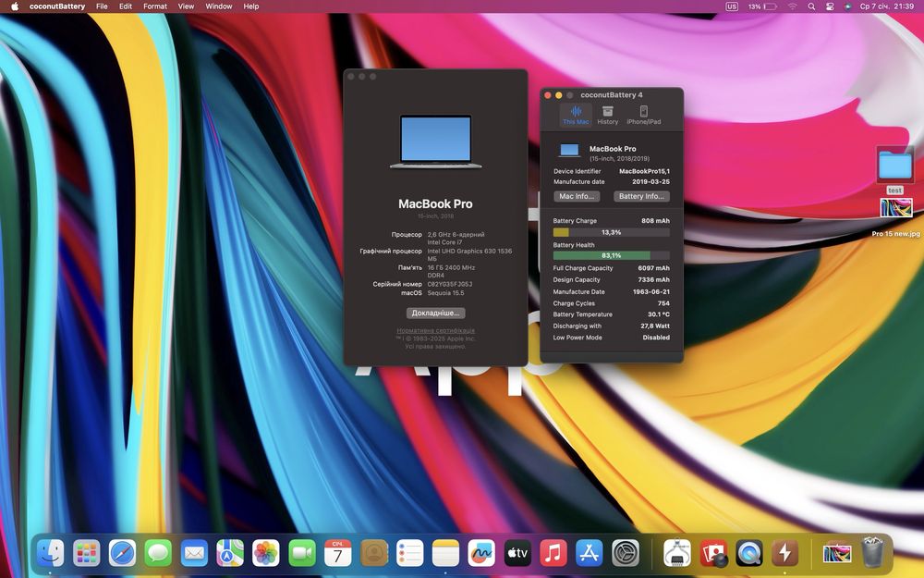Screen dimensions: 924x578
Task: Open Calendar from the Dock
Action: (337, 553)
